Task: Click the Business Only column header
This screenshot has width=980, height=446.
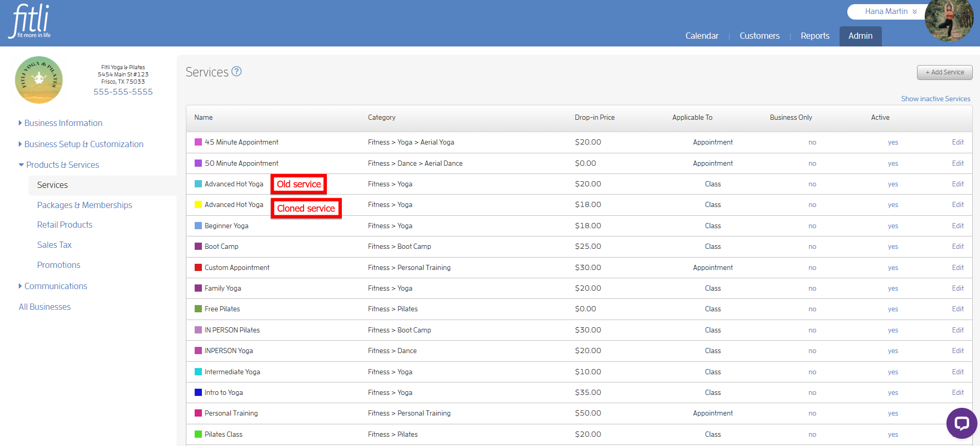Action: 791,117
